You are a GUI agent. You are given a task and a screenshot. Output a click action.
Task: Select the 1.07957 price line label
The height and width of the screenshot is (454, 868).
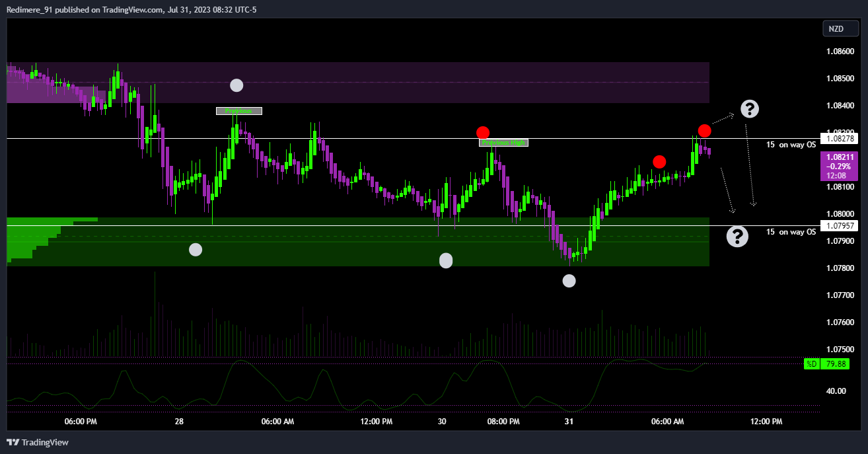tap(839, 226)
